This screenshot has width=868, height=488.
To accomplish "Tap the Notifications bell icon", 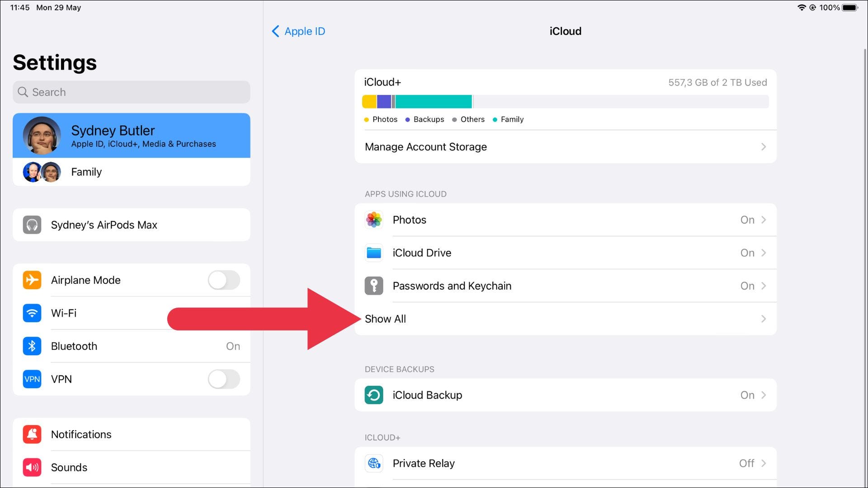I will 32,435.
